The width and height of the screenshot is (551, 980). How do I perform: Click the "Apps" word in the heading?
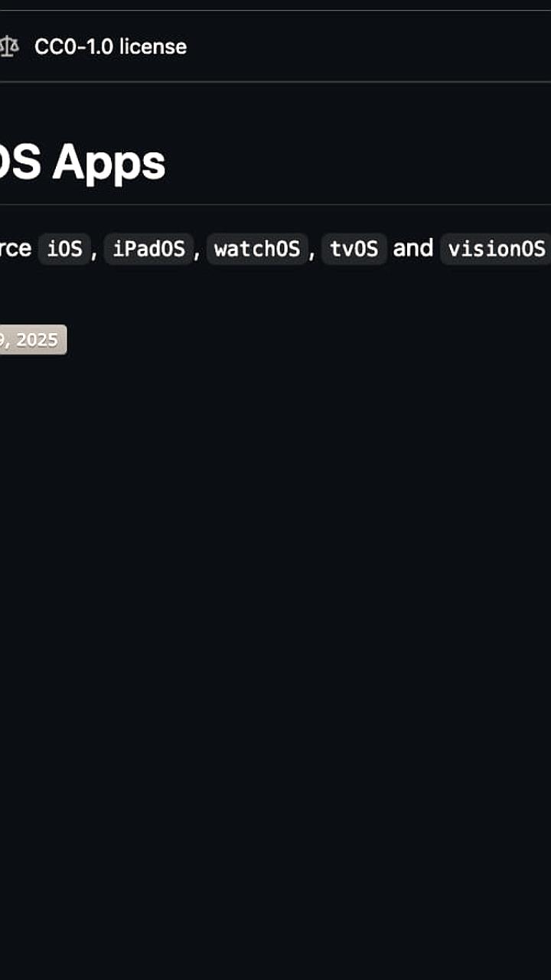click(x=109, y=162)
